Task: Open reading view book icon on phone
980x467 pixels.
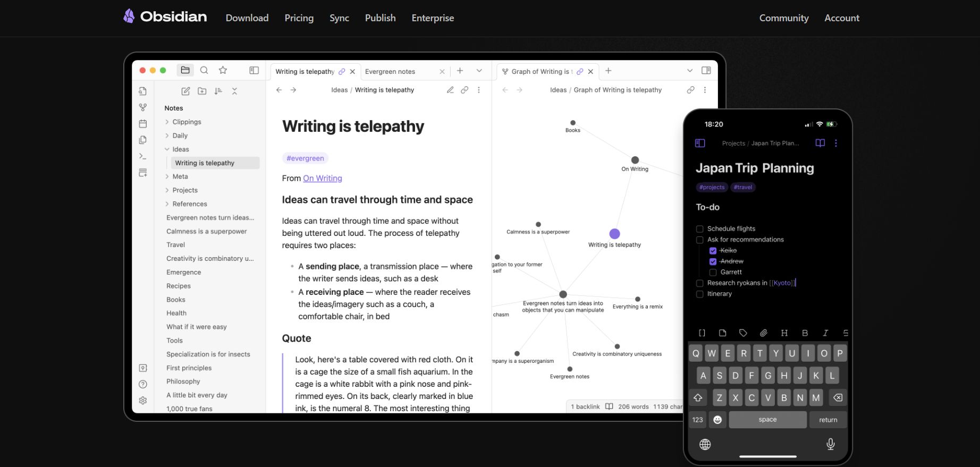Action: [x=821, y=143]
